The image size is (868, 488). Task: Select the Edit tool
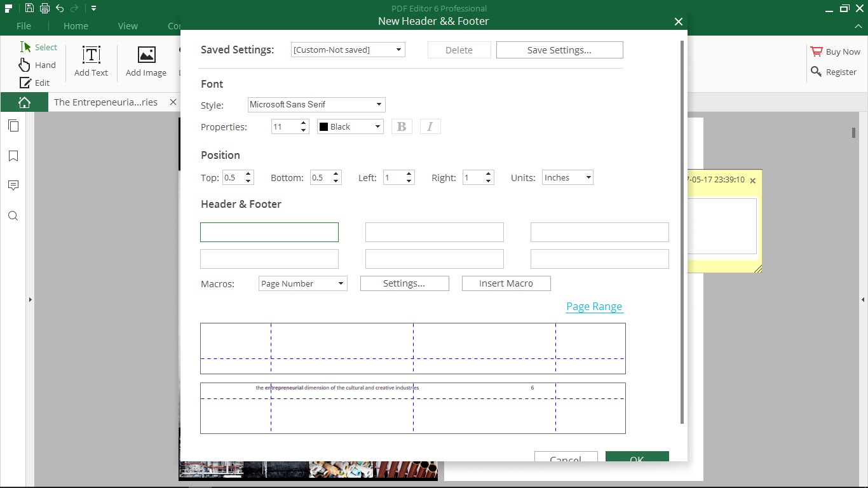tap(36, 83)
